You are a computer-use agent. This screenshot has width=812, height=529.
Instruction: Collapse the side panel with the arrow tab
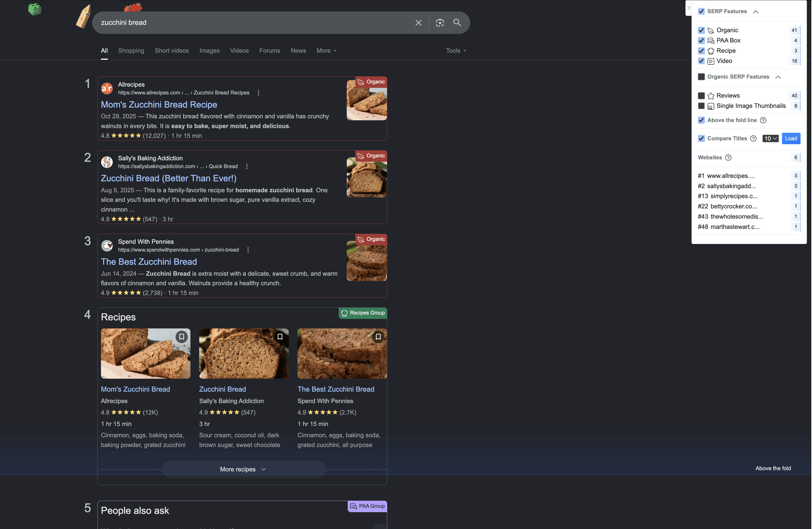coord(689,8)
